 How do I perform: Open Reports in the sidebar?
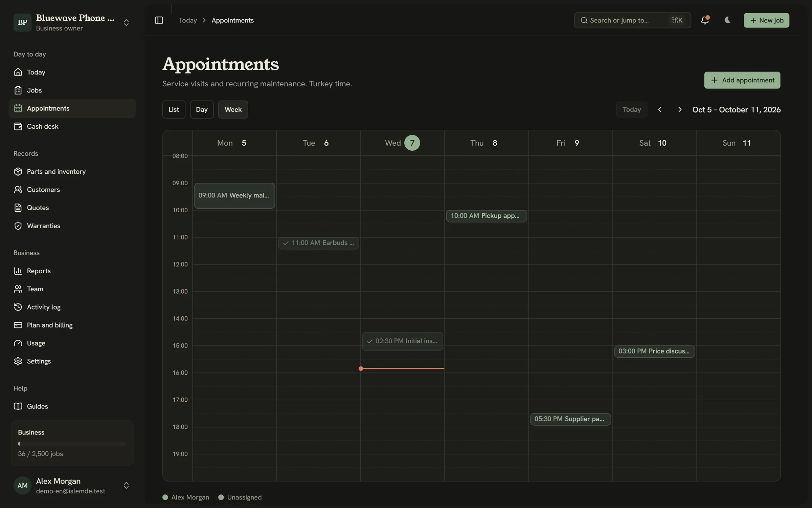[x=72, y=271]
